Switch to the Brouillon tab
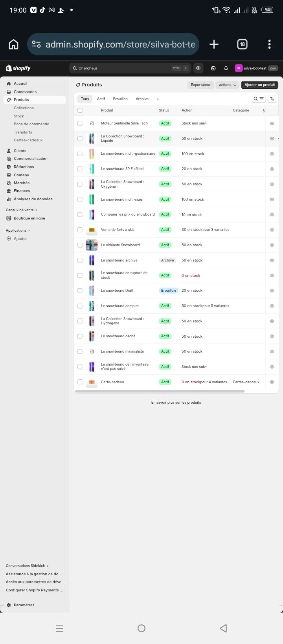The image size is (283, 644). [x=120, y=99]
